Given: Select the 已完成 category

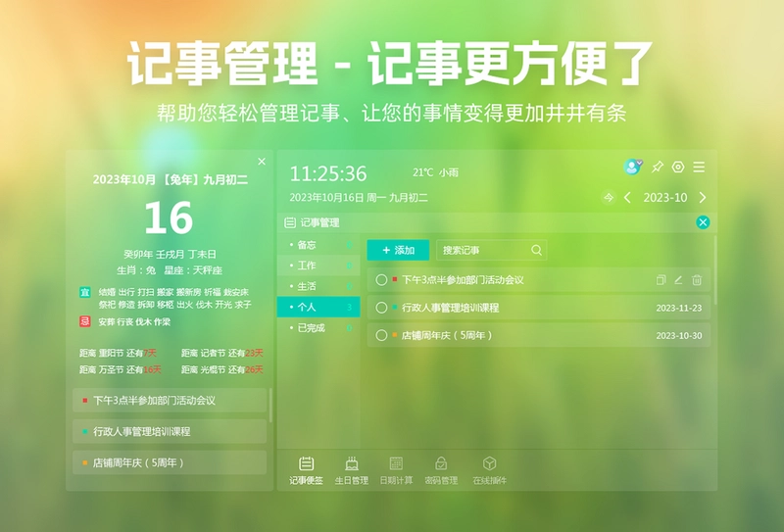Looking at the screenshot, I should tap(318, 328).
